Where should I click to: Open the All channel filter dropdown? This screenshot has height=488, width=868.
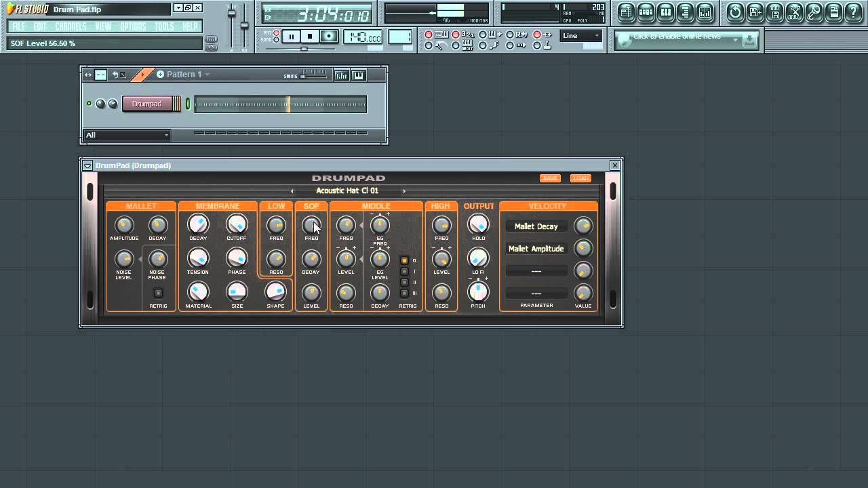tap(127, 135)
